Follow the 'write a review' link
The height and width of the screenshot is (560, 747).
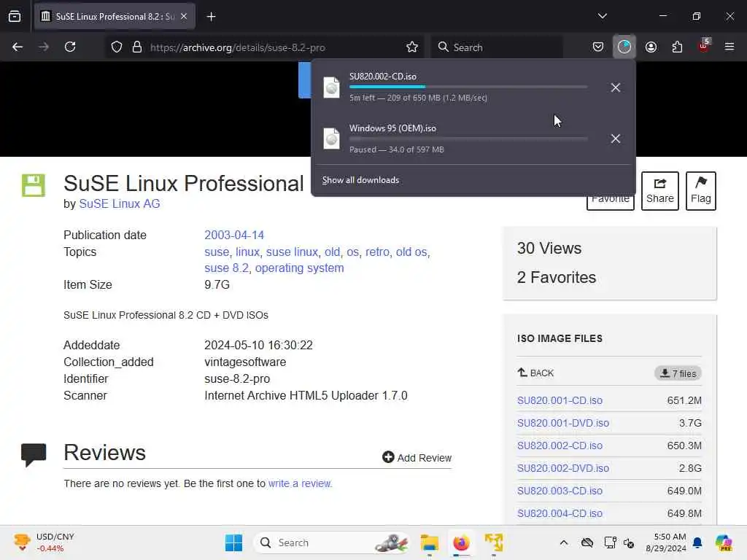tap(299, 484)
